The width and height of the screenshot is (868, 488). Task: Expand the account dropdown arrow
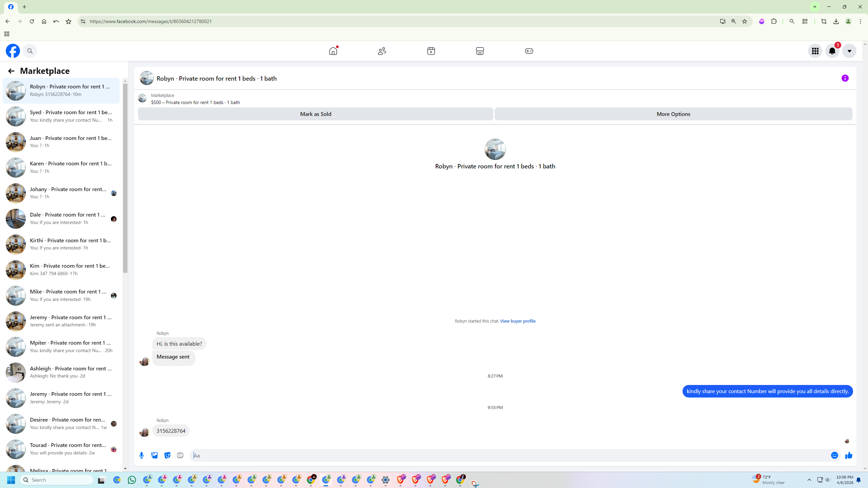[x=849, y=51]
